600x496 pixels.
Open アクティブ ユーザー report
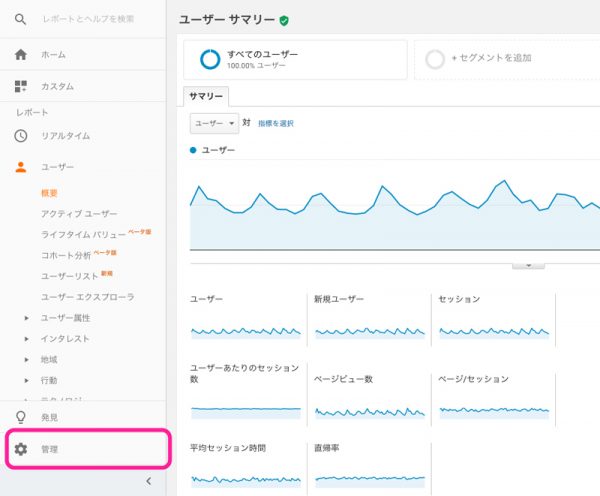pyautogui.click(x=79, y=214)
